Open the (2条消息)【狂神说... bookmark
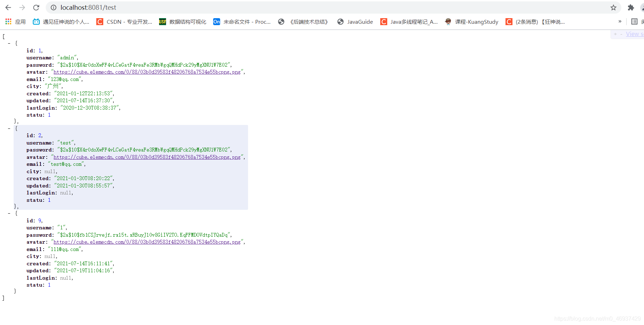644x325 pixels. pos(535,22)
